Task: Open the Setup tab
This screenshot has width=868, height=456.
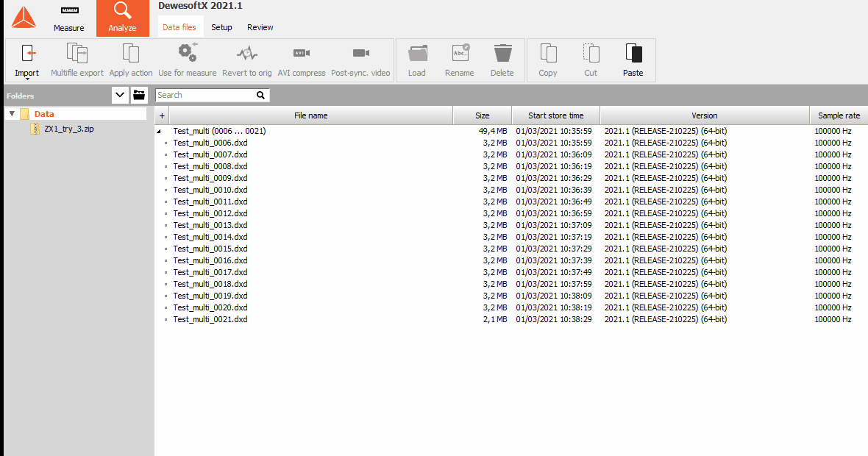Action: [x=221, y=27]
